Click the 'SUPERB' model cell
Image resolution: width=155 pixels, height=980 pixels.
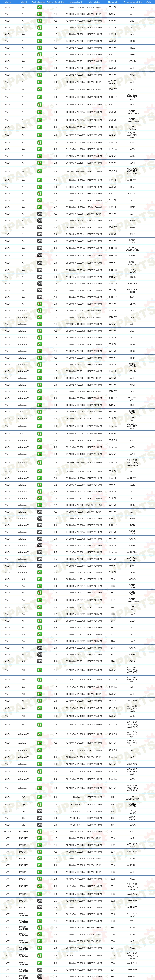tap(24, 831)
